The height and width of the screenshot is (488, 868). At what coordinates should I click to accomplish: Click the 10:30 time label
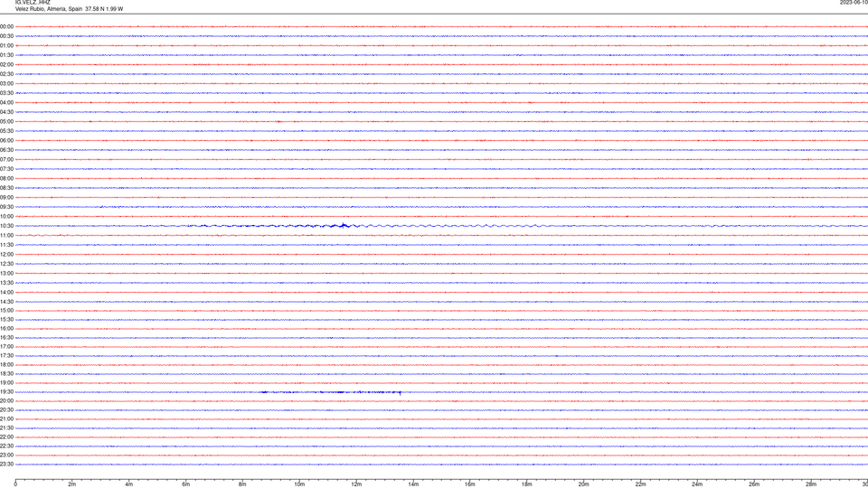point(6,226)
